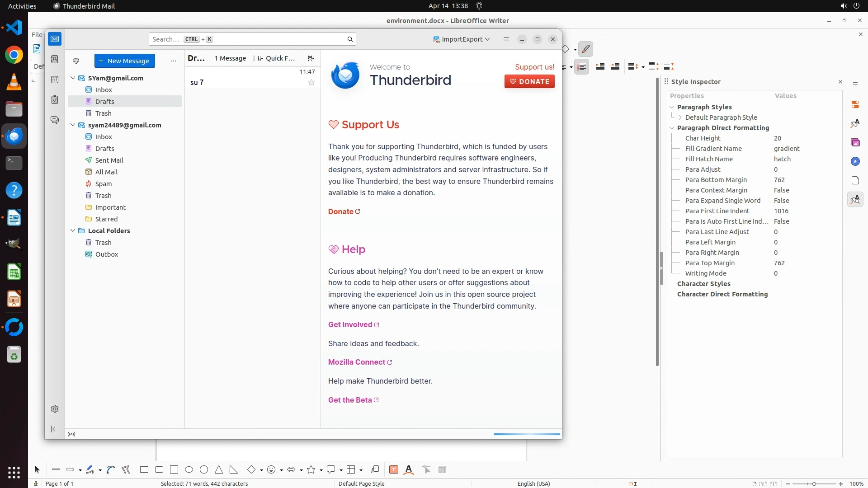868x488 pixels.
Task: Open Calendar space in Thunderbird sidebar
Action: tap(55, 80)
